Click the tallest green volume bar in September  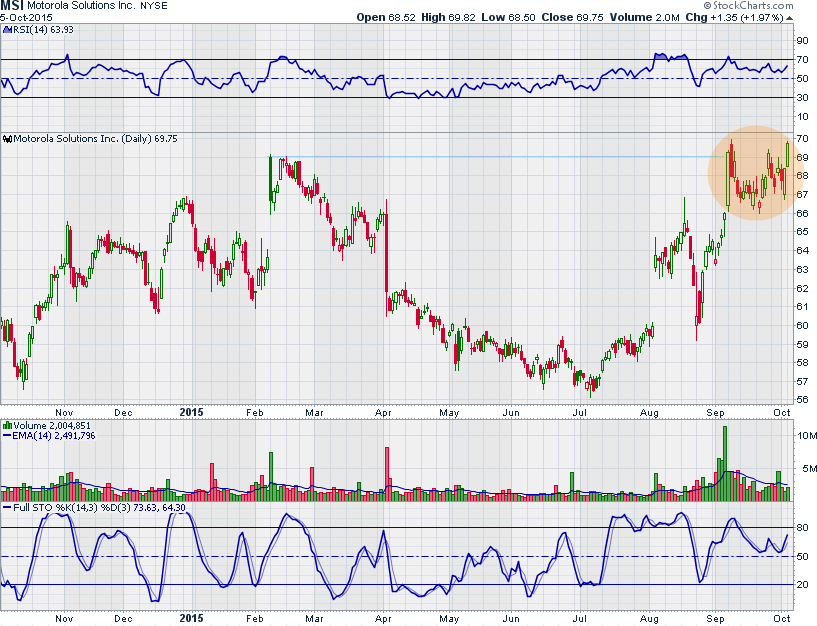pos(724,463)
